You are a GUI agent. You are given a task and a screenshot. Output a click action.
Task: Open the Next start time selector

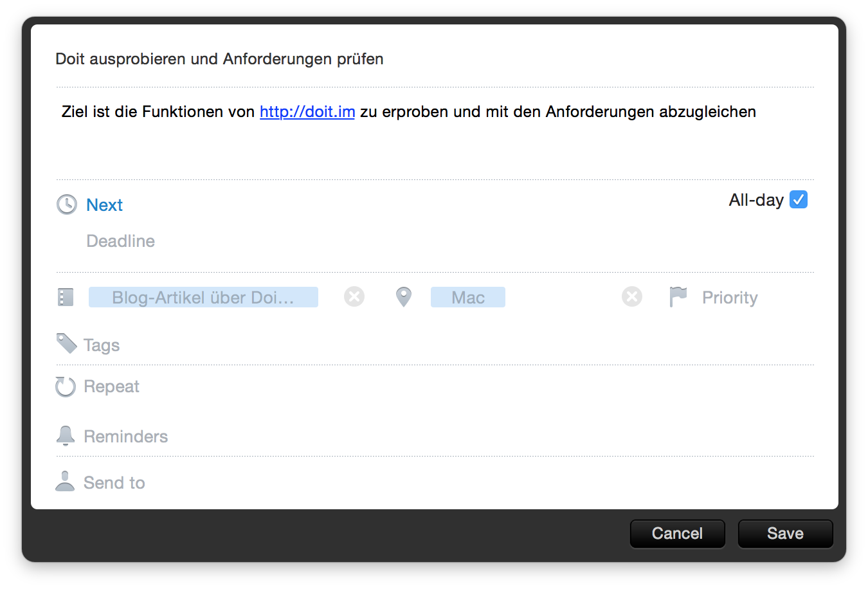105,205
